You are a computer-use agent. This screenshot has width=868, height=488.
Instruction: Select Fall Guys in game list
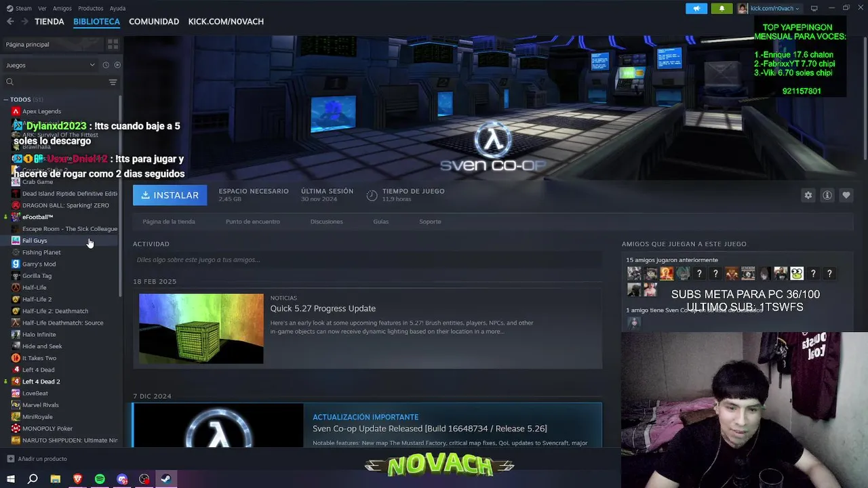35,241
